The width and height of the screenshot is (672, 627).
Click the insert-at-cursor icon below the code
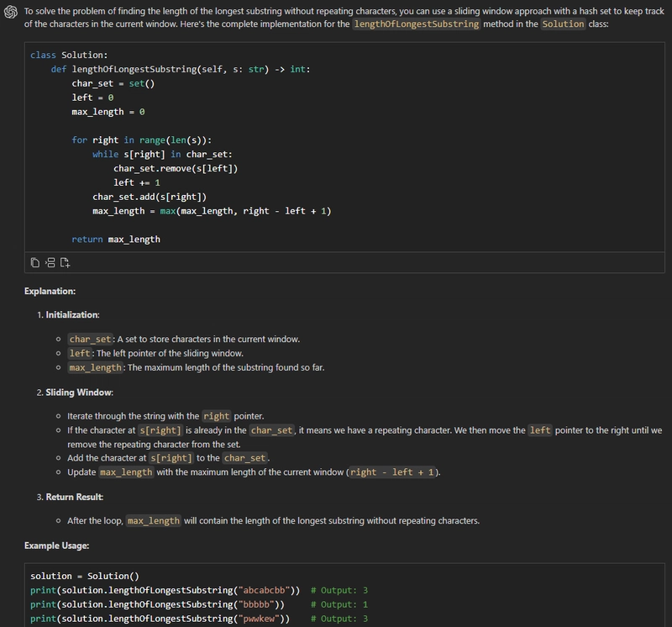50,263
